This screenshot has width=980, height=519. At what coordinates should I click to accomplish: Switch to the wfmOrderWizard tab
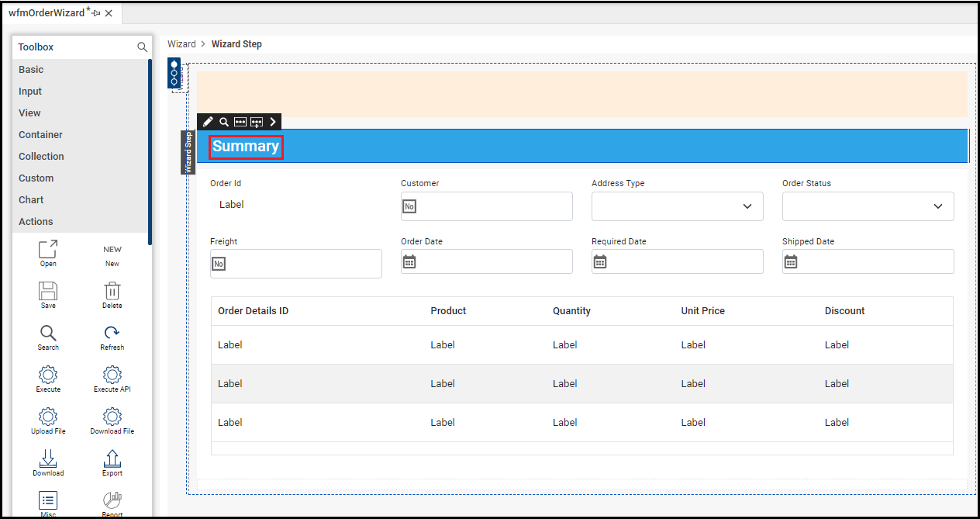[47, 13]
